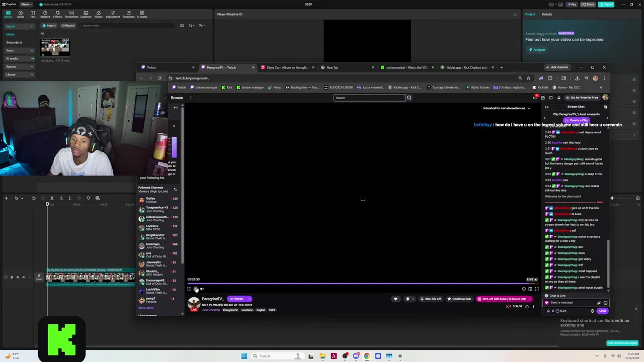644x362 pixels.
Task: Open the Audio panel in CapCut
Action: (x=21, y=14)
